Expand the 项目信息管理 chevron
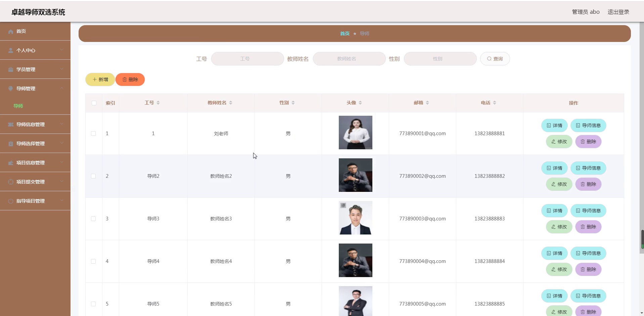Screen dimensions: 644x316 (62, 162)
